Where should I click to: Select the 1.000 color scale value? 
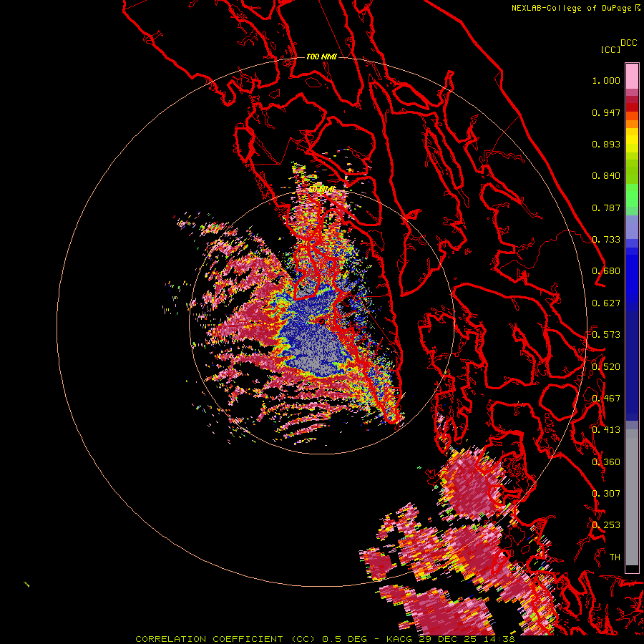[x=606, y=80]
